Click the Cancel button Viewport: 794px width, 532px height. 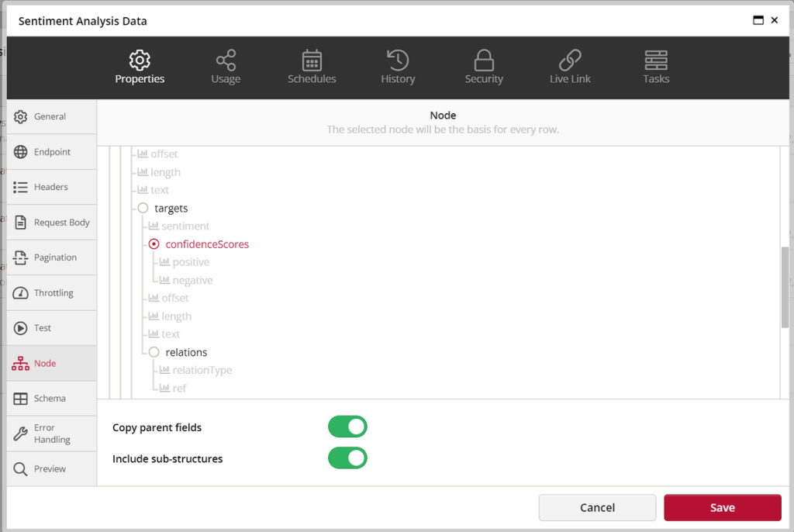(x=598, y=508)
